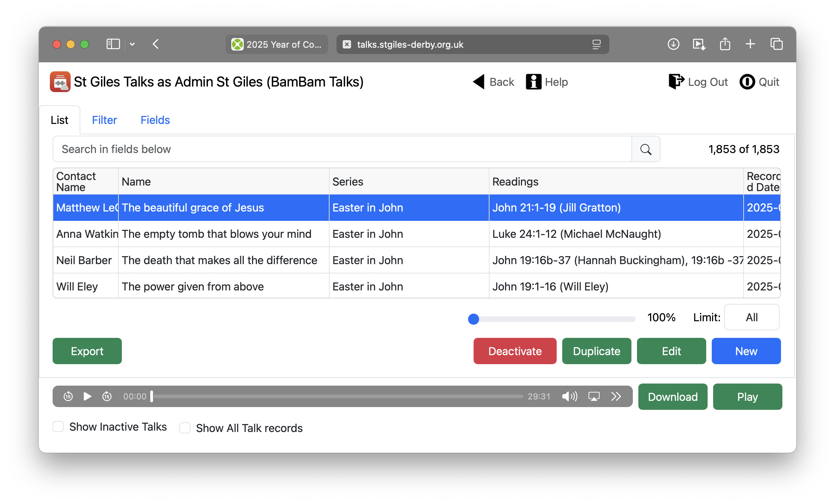The height and width of the screenshot is (504, 835).
Task: Click John 21:1-19 (Jill Gratton) reading cell
Action: click(x=616, y=208)
